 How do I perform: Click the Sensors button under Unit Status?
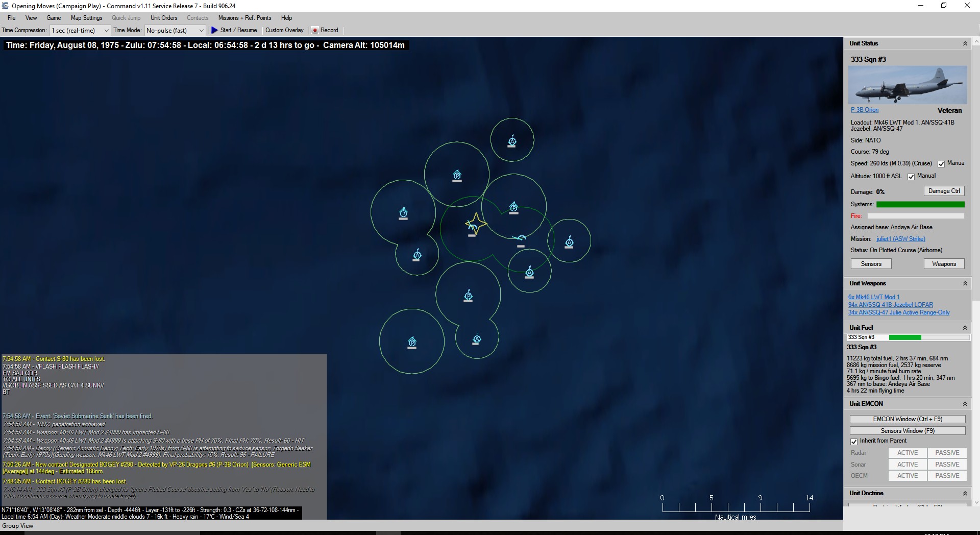coord(871,264)
